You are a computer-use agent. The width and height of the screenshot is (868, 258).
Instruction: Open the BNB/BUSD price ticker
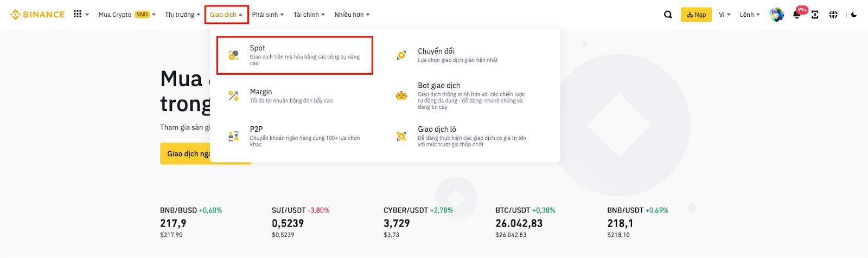point(191,223)
